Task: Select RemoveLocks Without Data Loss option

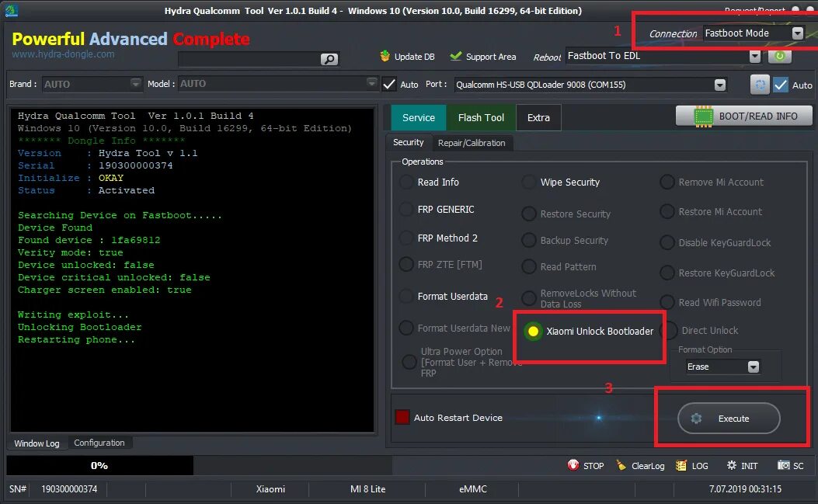Action: point(528,298)
